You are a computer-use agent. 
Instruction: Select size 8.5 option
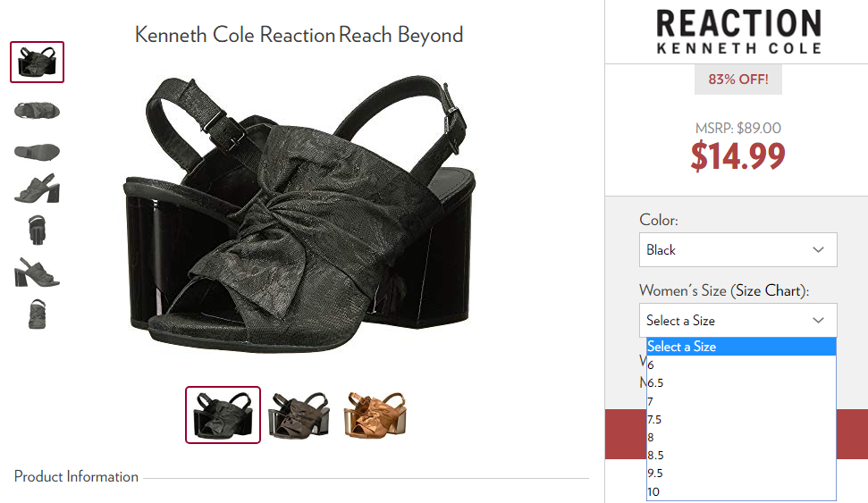[741, 455]
